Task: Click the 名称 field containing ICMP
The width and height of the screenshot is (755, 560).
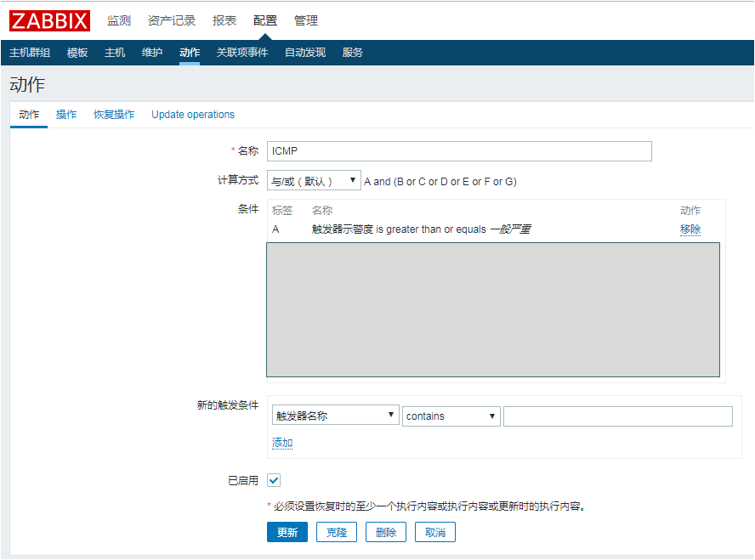Action: click(459, 151)
